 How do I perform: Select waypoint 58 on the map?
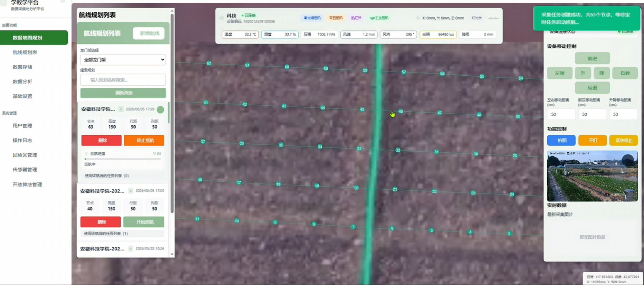[365, 70]
